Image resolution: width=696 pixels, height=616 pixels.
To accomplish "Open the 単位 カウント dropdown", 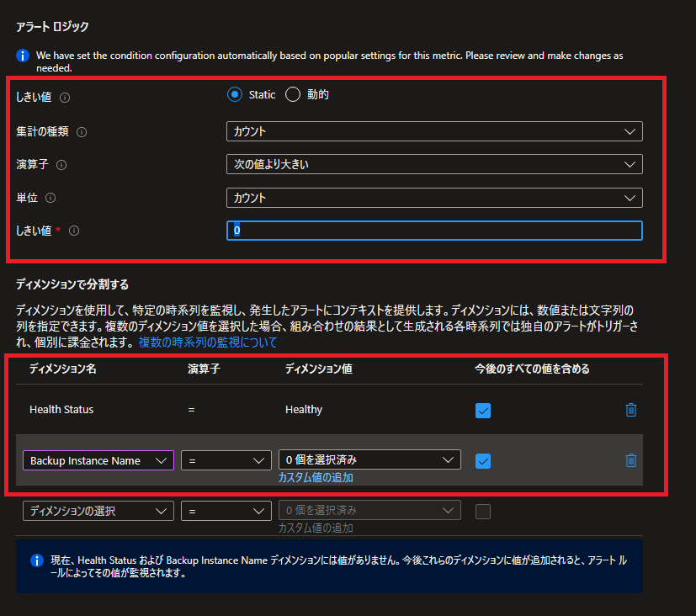I will pos(434,198).
